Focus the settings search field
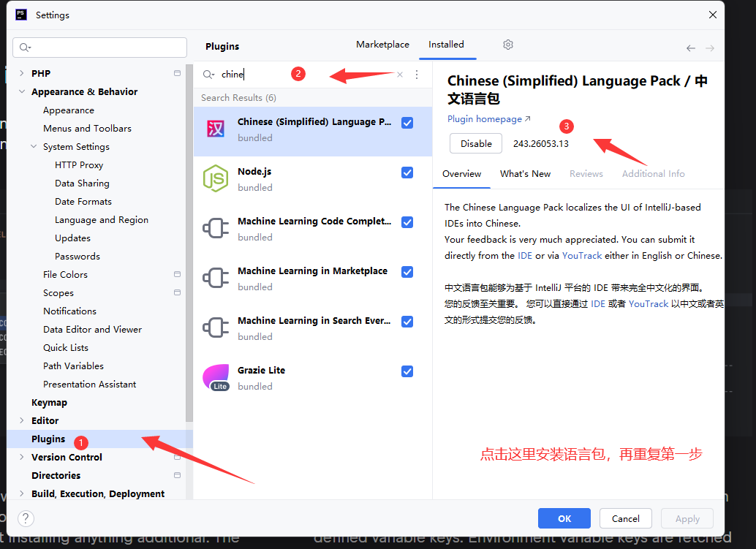Screen dimensions: 756x549 (x=100, y=48)
